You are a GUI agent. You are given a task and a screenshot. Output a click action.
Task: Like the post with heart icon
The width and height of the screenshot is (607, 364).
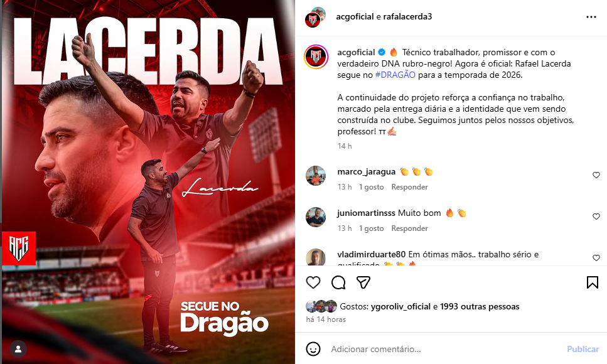[313, 282]
